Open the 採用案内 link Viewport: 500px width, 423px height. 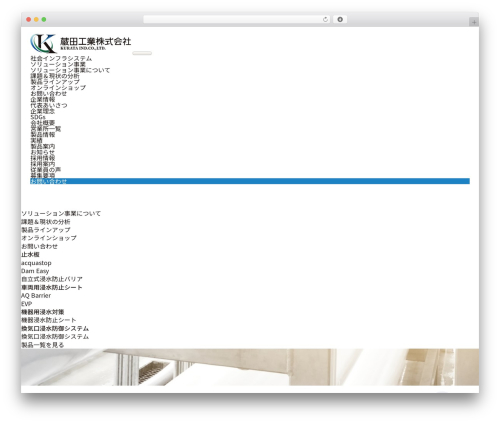[43, 164]
